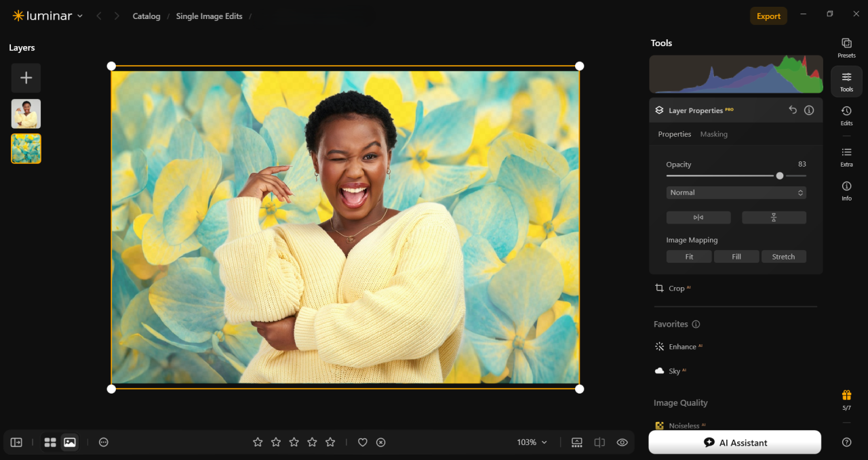
Task: Flip the layer horizontally
Action: pos(698,217)
